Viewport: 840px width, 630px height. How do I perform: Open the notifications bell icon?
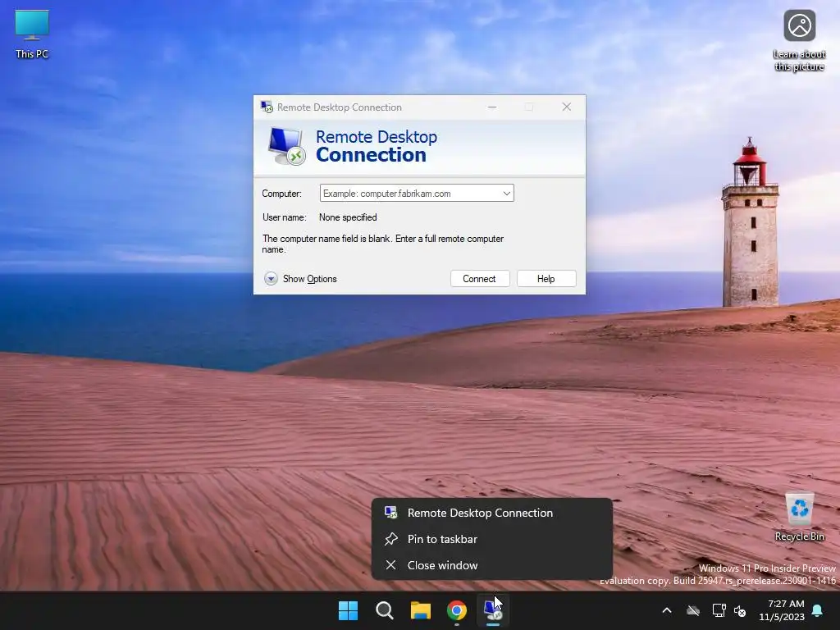coord(818,610)
